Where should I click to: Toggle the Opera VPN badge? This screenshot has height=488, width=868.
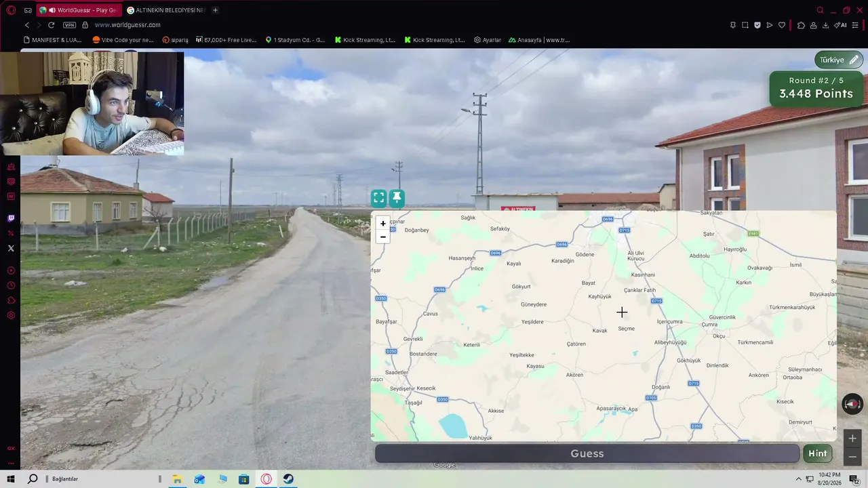coord(69,25)
